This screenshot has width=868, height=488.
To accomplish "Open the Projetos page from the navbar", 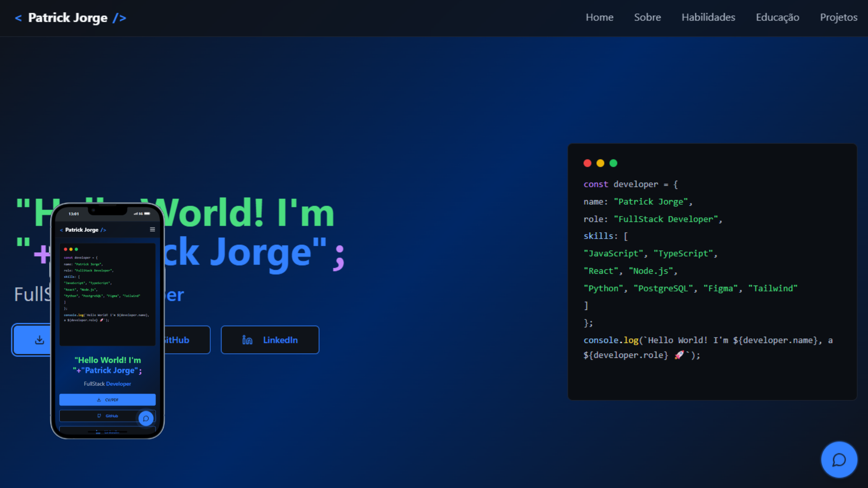I will coord(839,17).
